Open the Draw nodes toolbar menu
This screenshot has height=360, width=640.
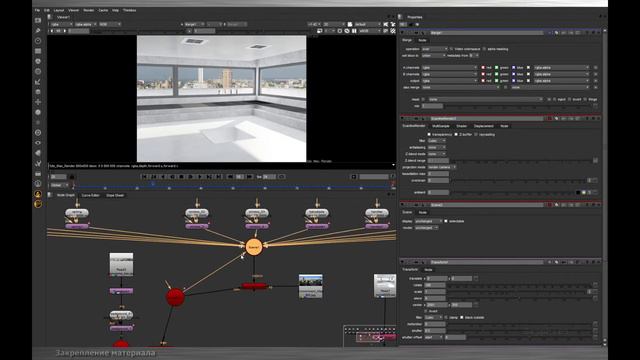click(x=38, y=31)
